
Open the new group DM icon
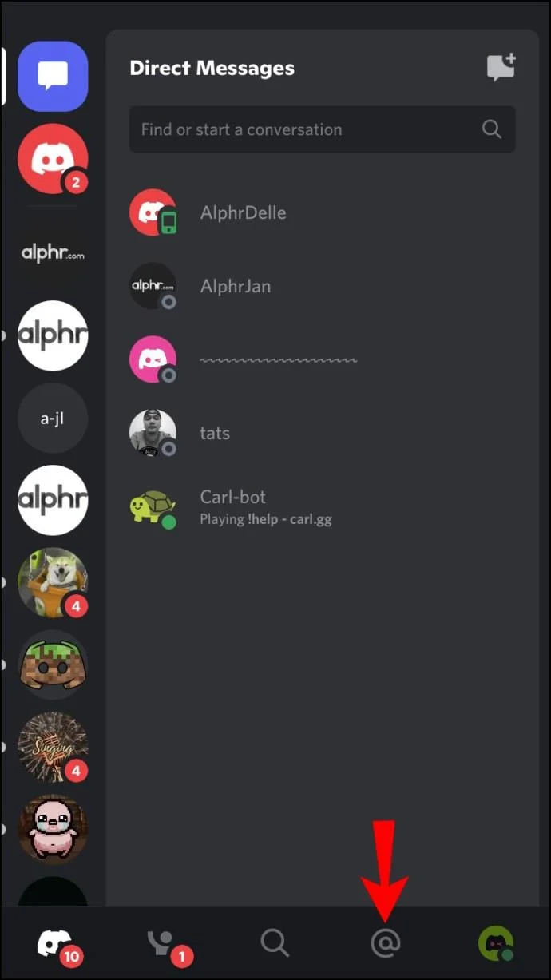coord(501,67)
